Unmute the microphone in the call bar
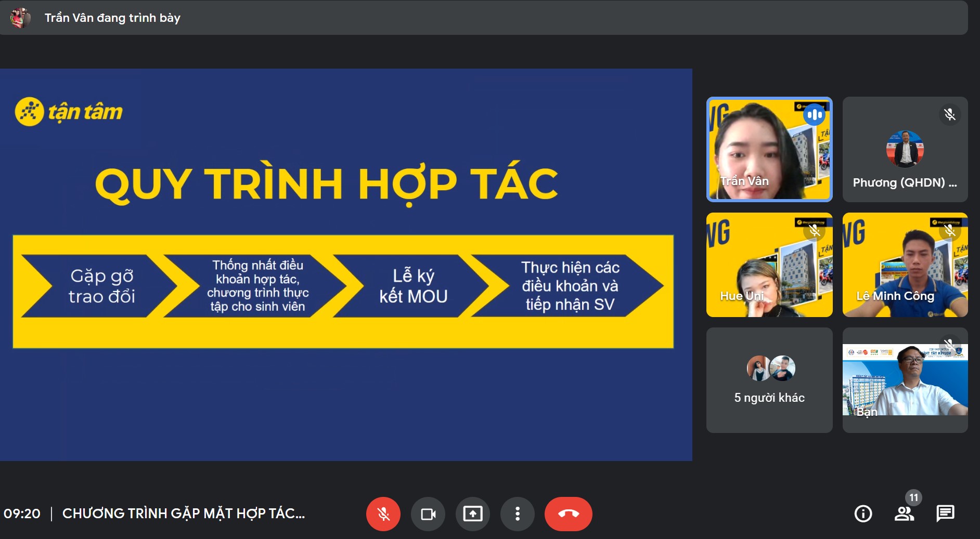This screenshot has width=980, height=539. click(x=383, y=514)
